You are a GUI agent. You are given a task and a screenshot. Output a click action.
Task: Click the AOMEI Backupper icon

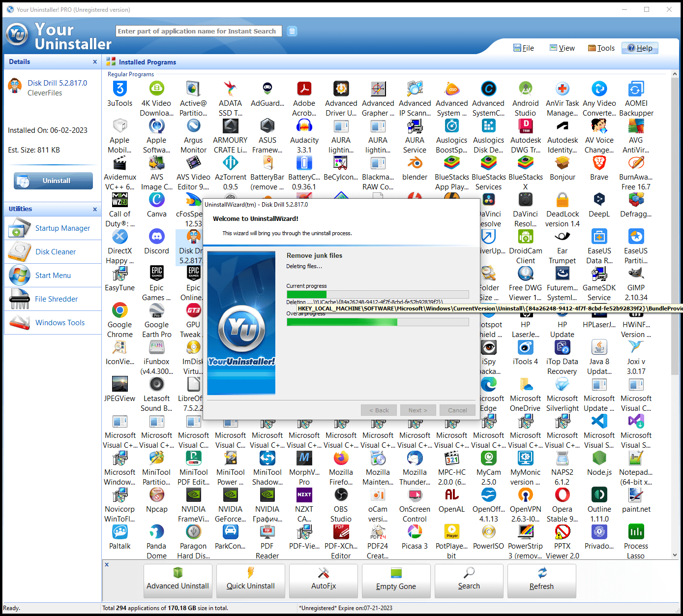point(636,89)
